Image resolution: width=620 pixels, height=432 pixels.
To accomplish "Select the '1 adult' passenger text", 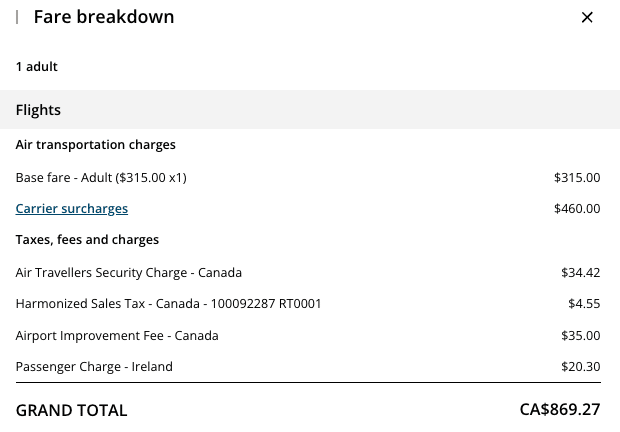I will 37,67.
